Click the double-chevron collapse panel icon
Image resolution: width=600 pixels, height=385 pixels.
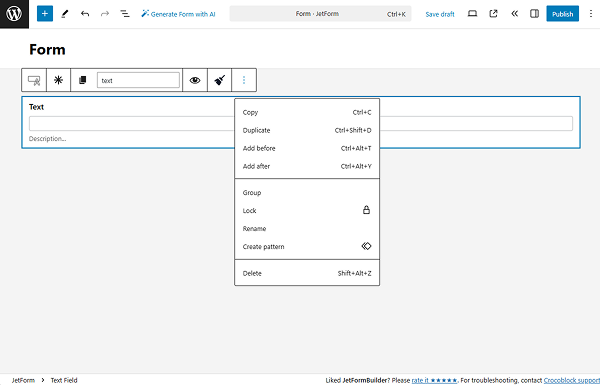515,14
